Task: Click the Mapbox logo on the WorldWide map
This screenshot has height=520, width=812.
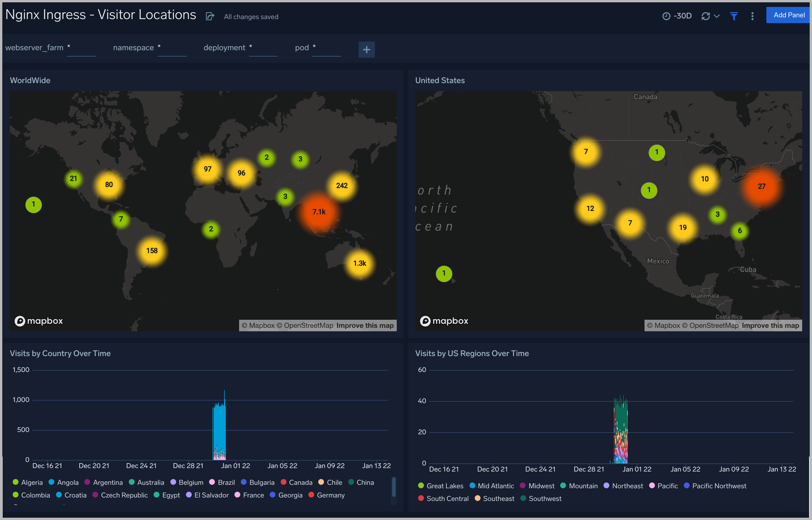Action: click(38, 321)
